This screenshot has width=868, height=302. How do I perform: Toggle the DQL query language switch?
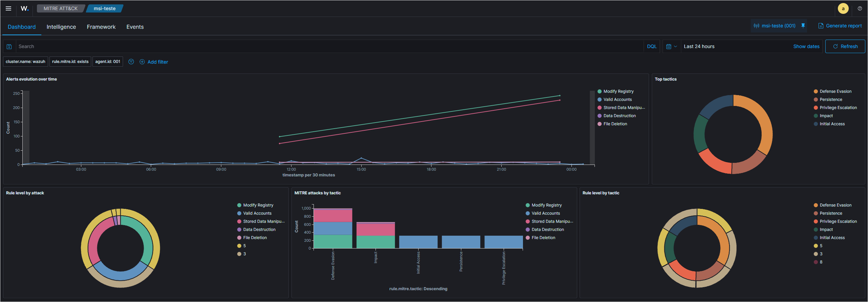click(652, 46)
